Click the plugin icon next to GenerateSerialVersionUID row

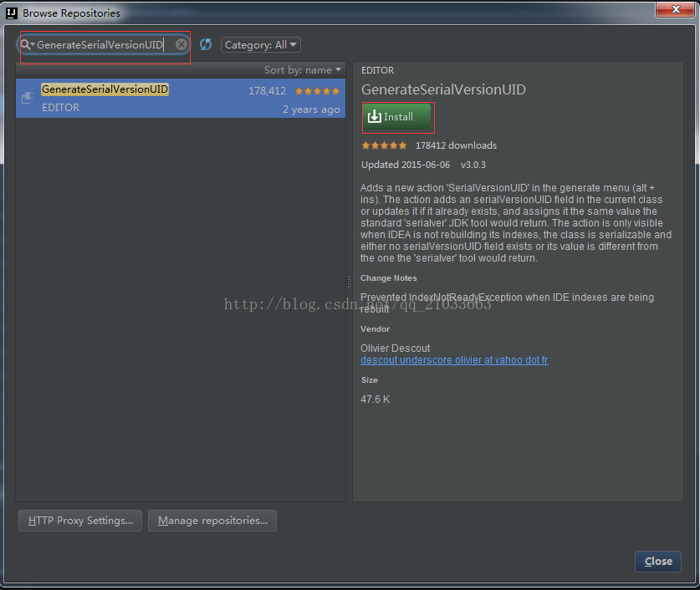[x=28, y=97]
